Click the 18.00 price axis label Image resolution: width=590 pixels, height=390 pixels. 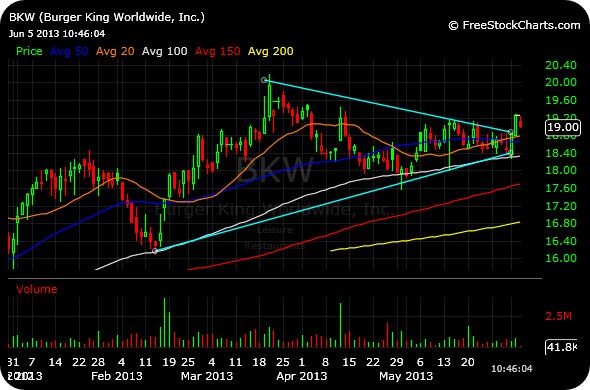[561, 170]
